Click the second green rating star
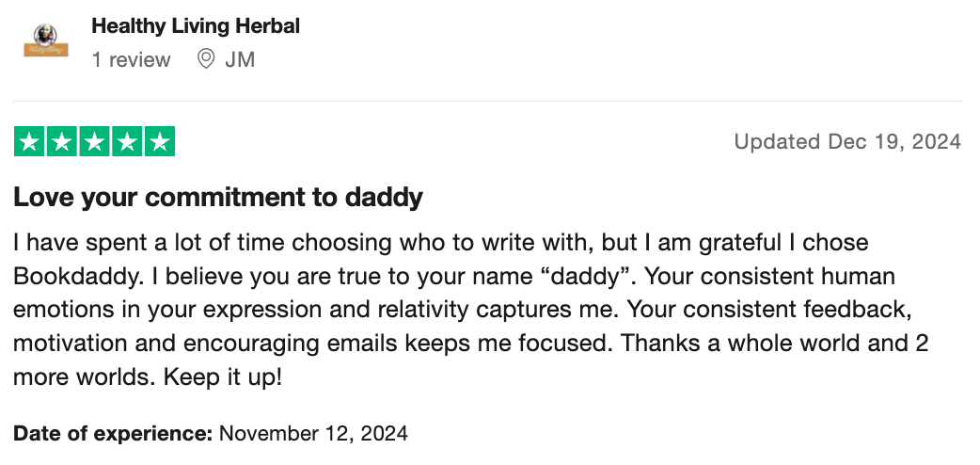The height and width of the screenshot is (465, 980). 62,142
